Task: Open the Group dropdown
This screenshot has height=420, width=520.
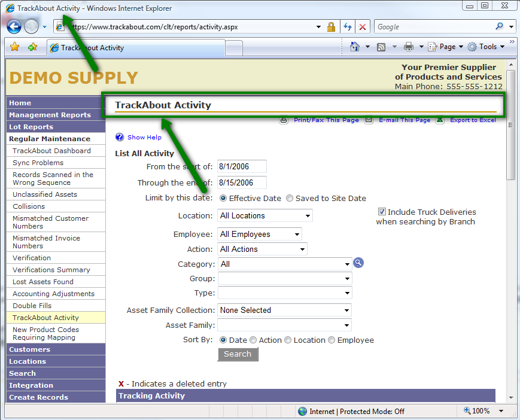Action: tap(285, 278)
